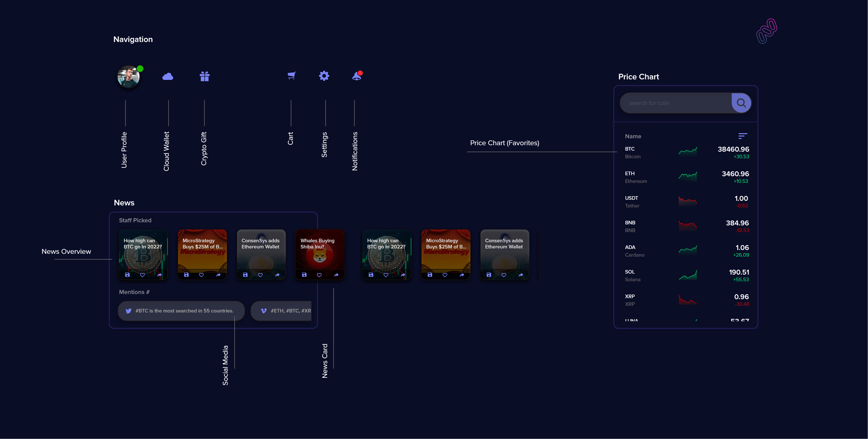Open the Notifications bell icon
The image size is (868, 439).
(x=357, y=76)
